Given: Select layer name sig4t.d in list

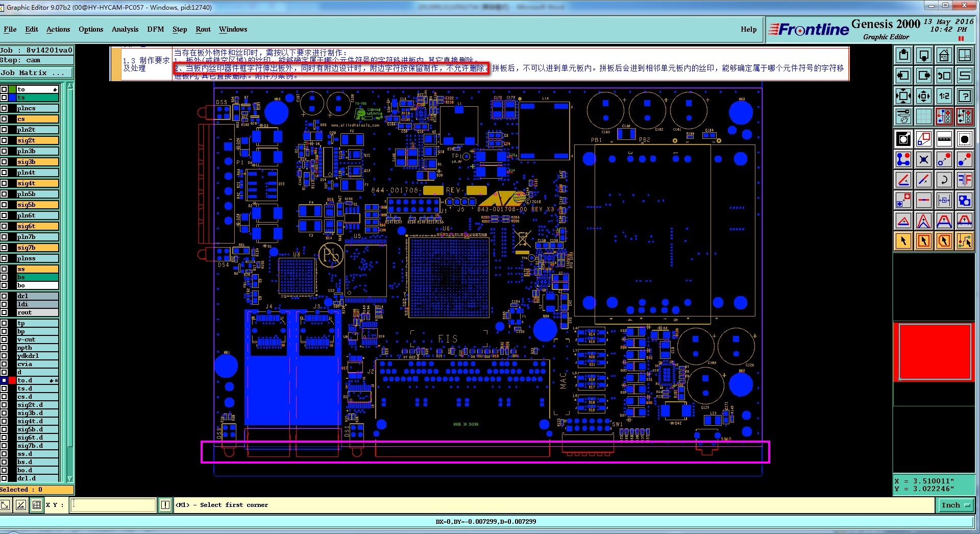Looking at the screenshot, I should click(x=37, y=421).
